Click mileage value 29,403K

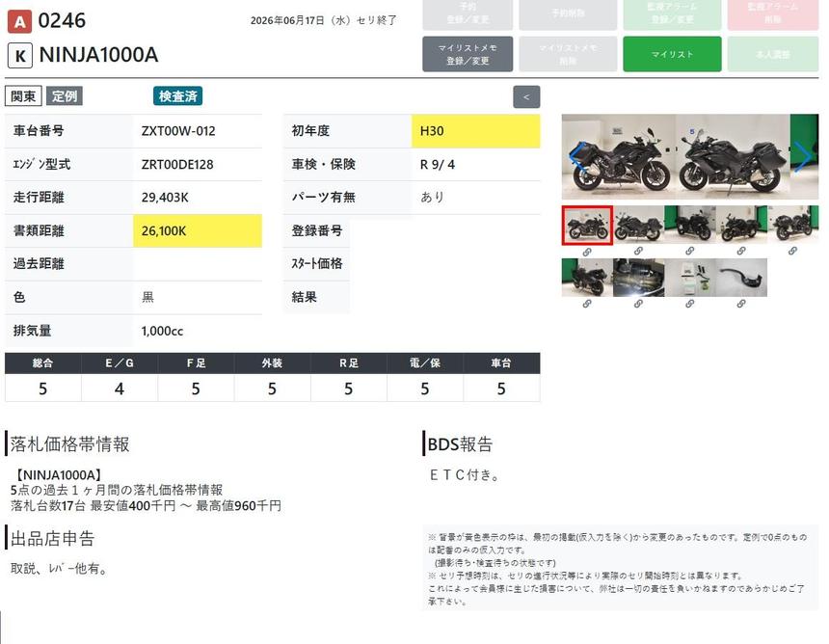[165, 198]
